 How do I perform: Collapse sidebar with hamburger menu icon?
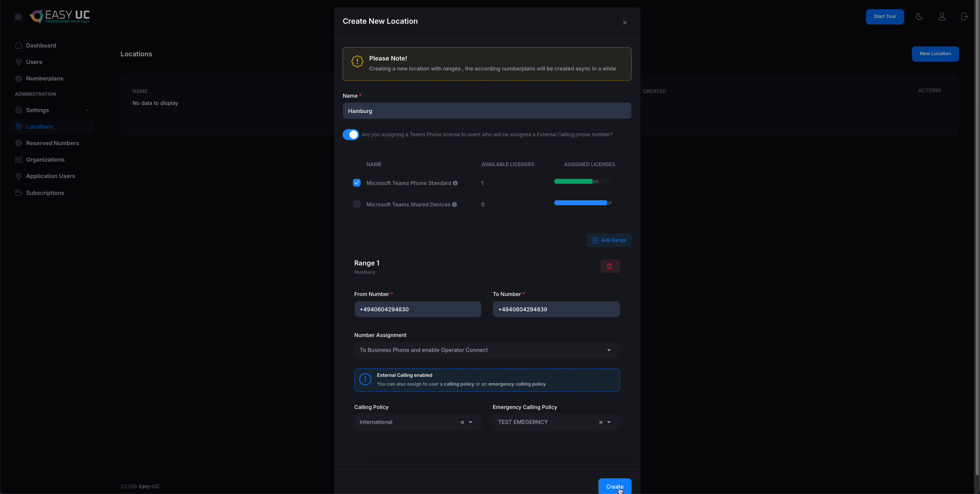(18, 16)
